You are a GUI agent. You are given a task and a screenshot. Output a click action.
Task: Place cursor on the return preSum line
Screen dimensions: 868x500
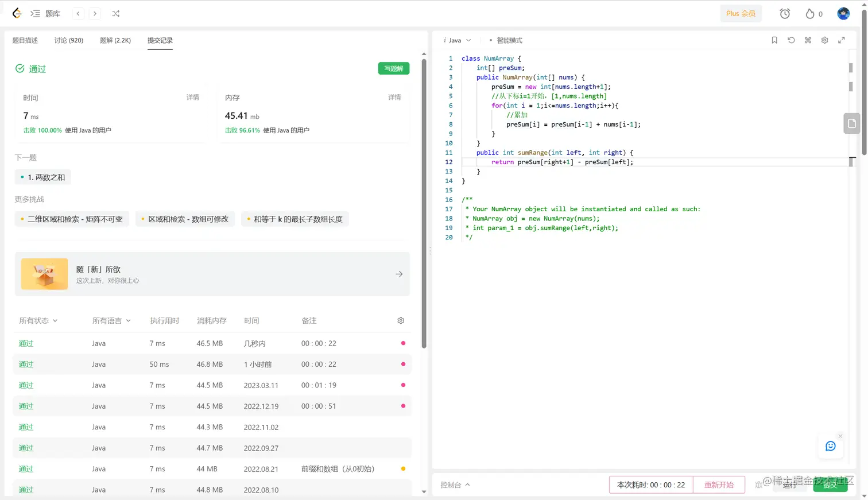pos(562,162)
